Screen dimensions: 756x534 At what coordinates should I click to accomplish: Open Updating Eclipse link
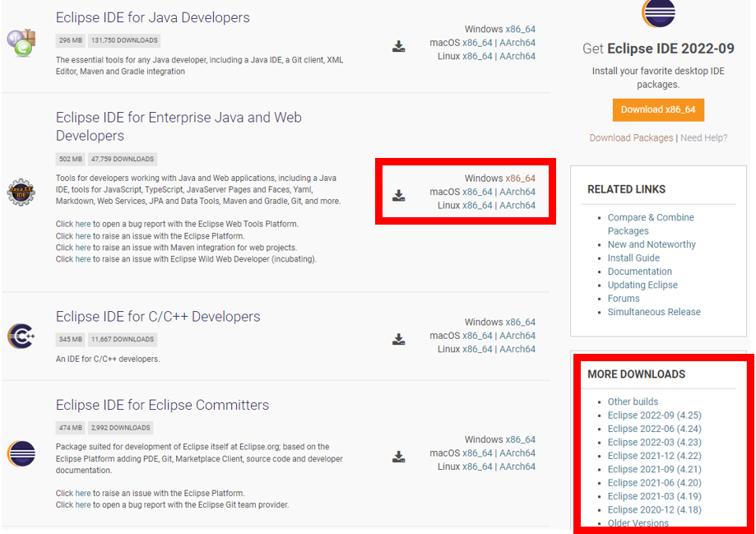(x=642, y=285)
